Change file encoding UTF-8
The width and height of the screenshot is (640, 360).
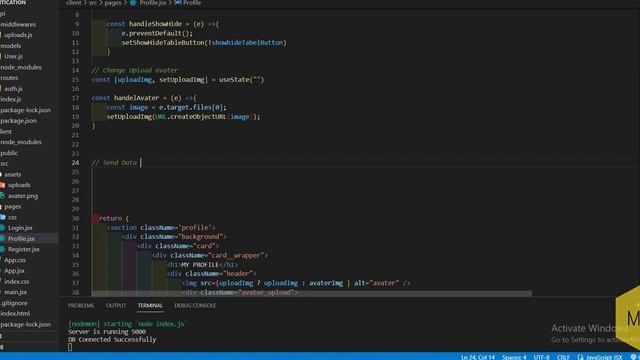542,357
